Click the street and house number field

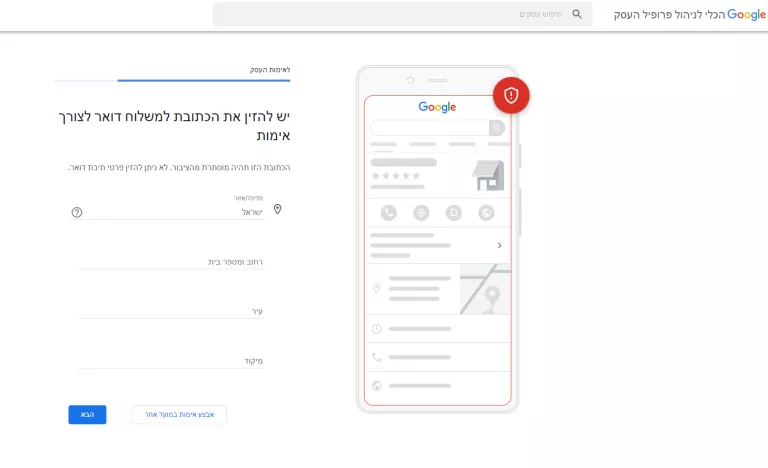tap(169, 262)
